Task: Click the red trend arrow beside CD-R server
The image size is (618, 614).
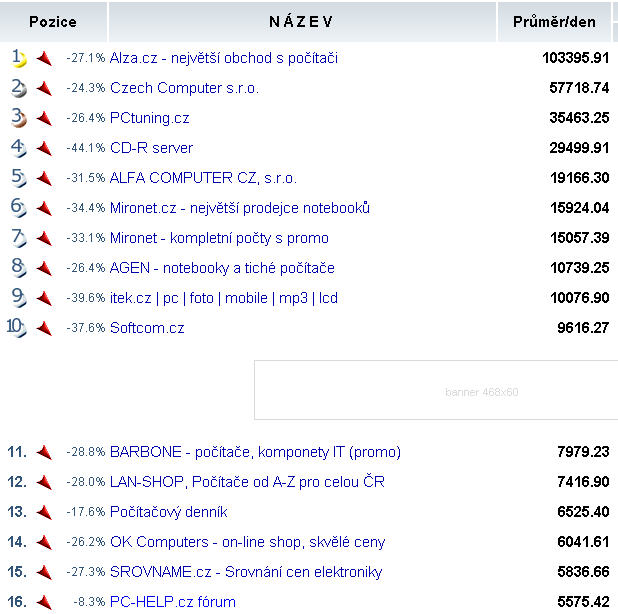Action: click(x=43, y=148)
